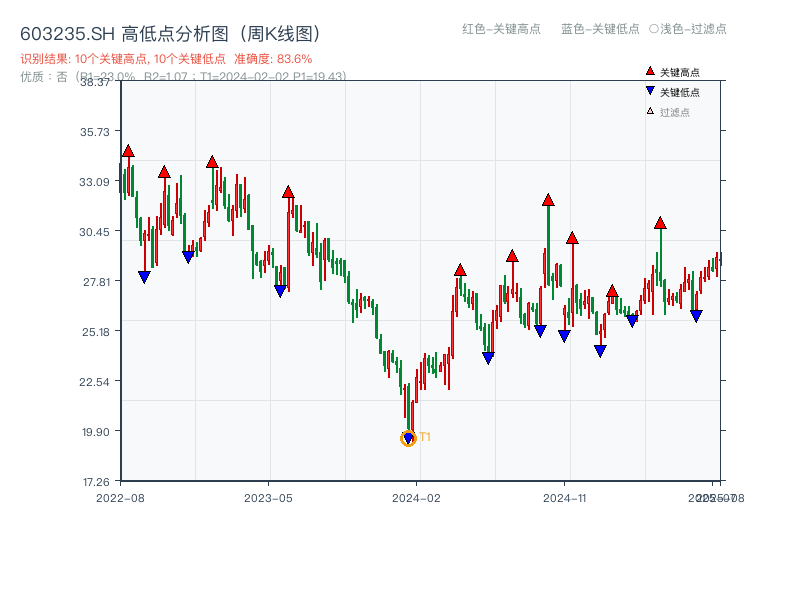Toggle the 关键低点 legend label
The width and height of the screenshot is (800, 600).
680,92
